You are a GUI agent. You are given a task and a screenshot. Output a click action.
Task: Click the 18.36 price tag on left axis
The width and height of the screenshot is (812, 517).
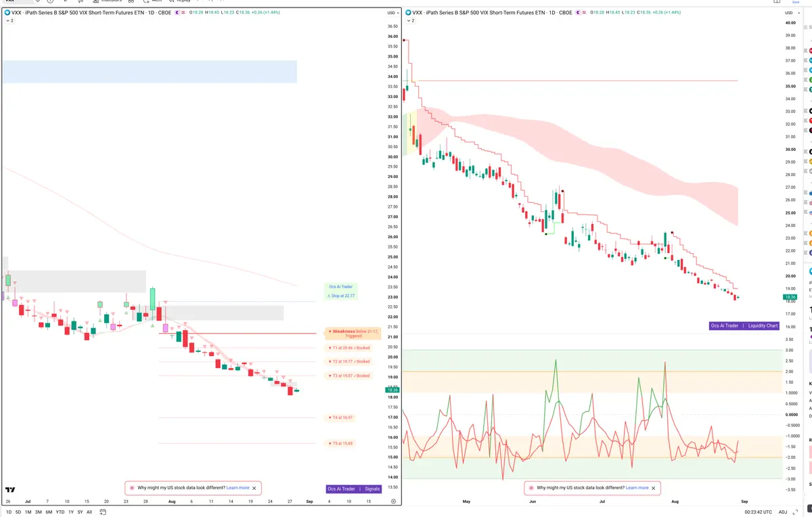pos(392,390)
